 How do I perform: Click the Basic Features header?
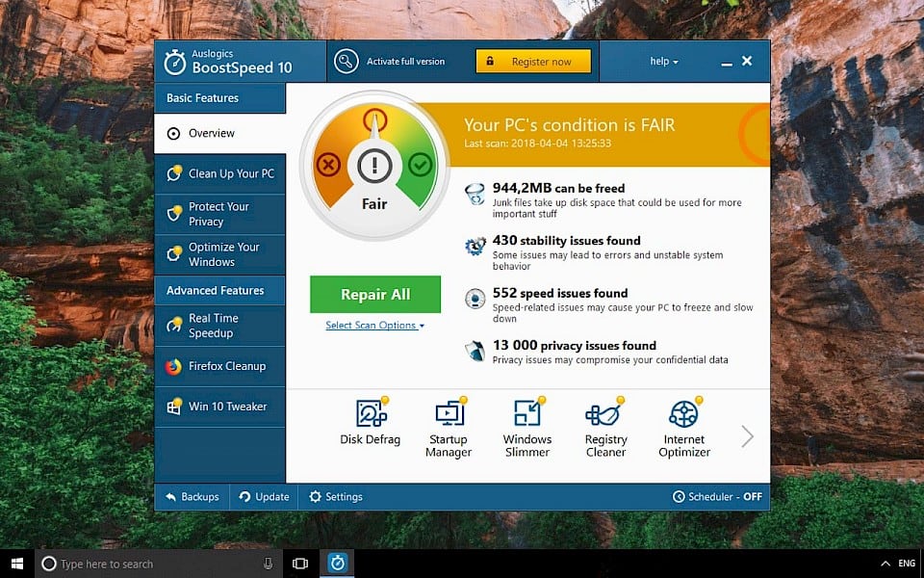click(219, 98)
